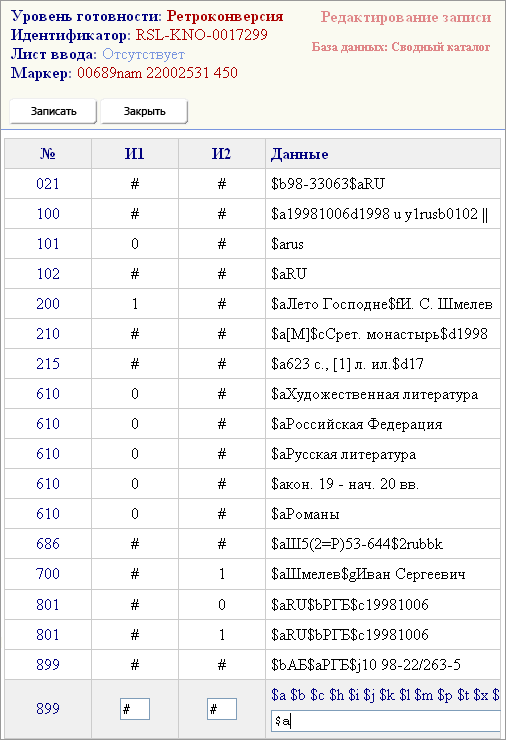506x740 pixels.
Task: Click Редактирование записи heading
Action: (406, 17)
